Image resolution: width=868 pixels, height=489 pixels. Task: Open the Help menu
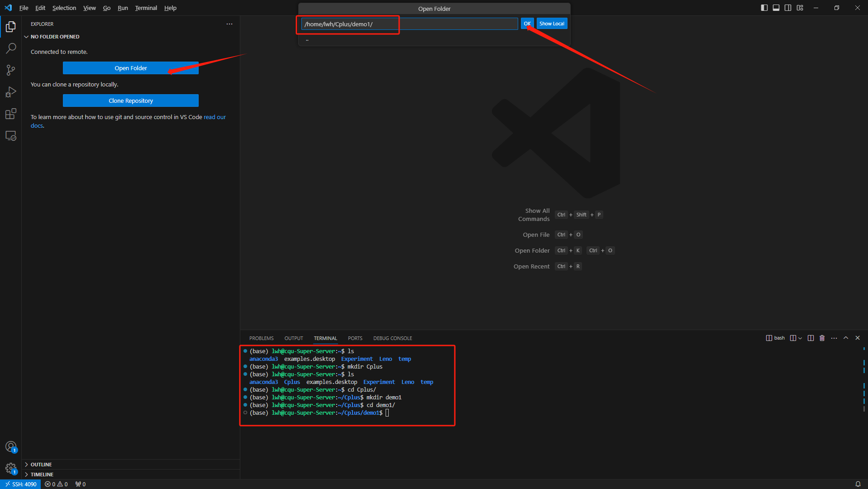pyautogui.click(x=170, y=8)
